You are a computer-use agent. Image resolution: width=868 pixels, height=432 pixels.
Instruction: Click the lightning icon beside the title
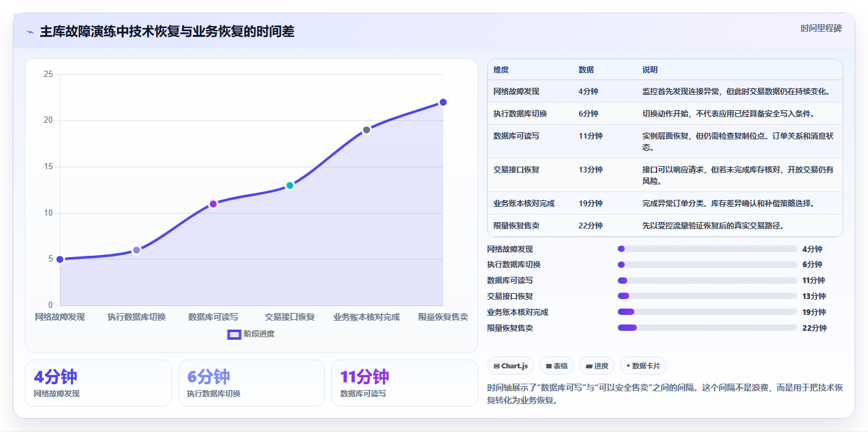click(31, 32)
